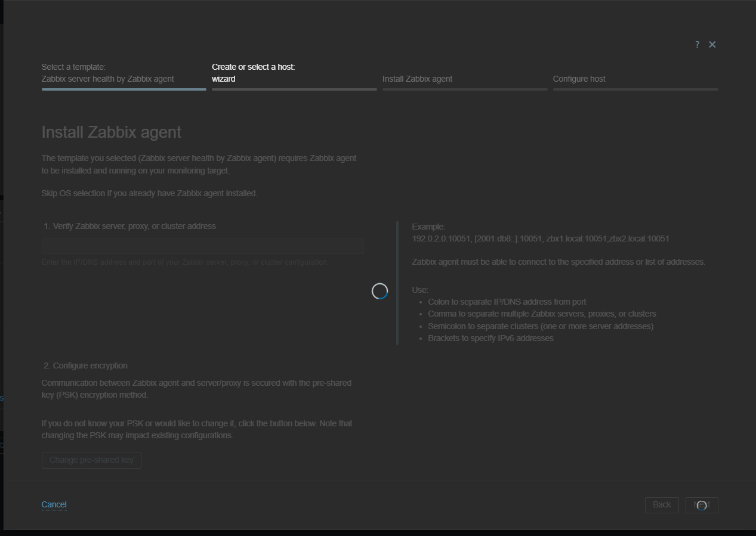The width and height of the screenshot is (756, 536).
Task: Click the 'Semicolon to separate clusters' bullet
Action: tap(541, 326)
